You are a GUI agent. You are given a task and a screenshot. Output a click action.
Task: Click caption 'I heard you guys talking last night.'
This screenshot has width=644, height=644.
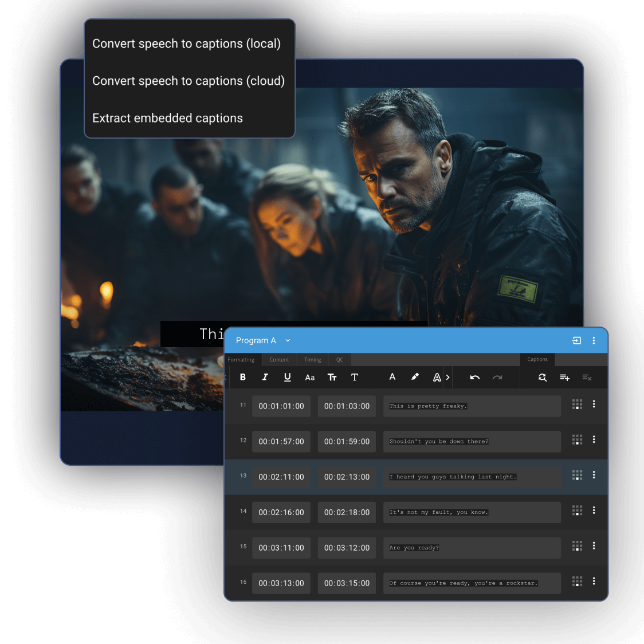coord(453,477)
